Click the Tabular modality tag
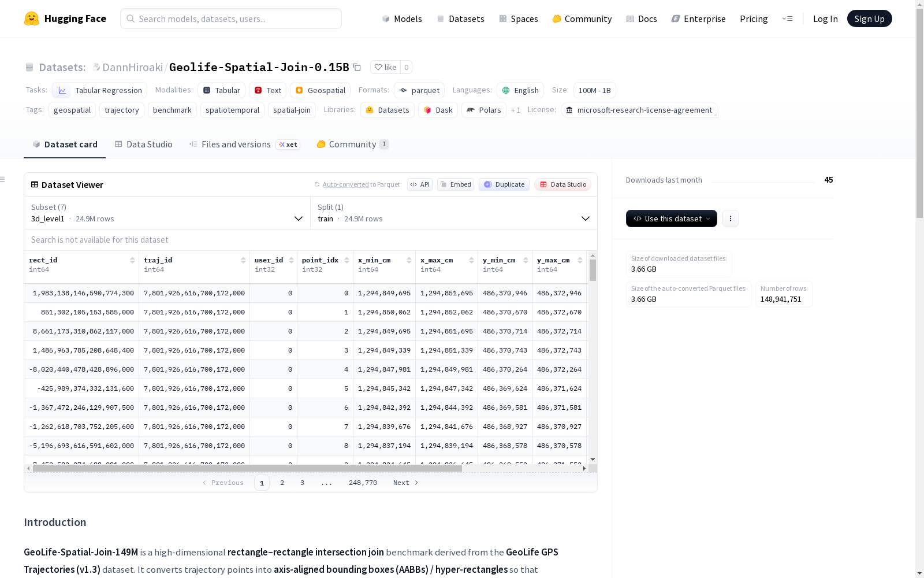 click(x=221, y=90)
